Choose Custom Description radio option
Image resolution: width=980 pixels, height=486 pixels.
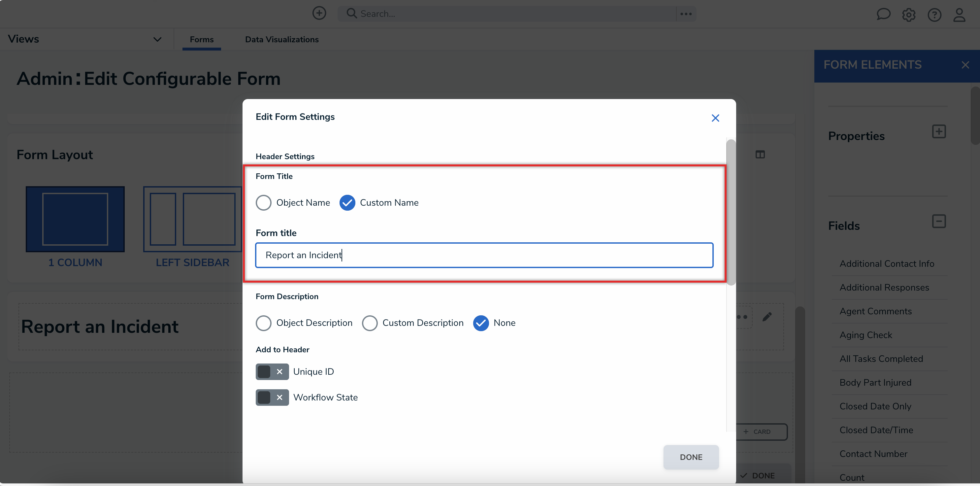point(370,323)
